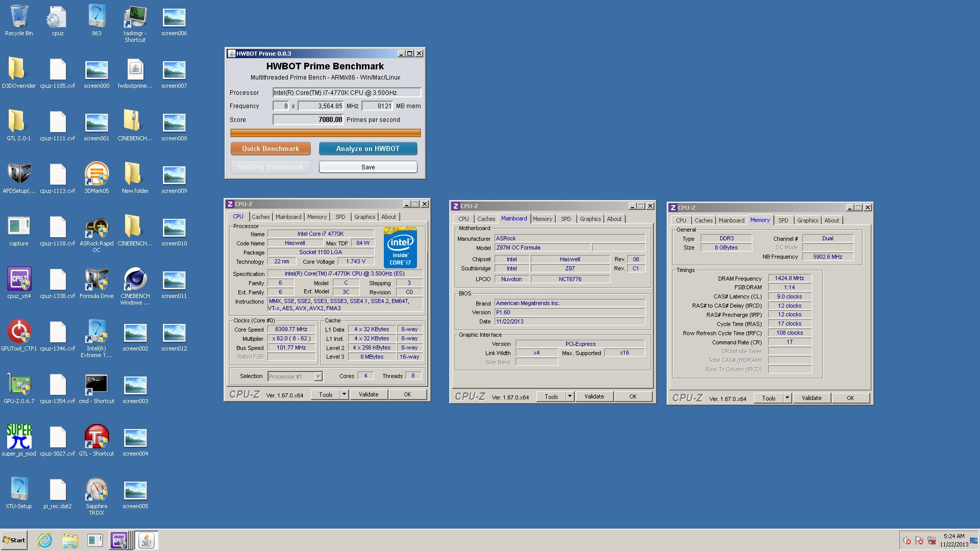Click OK in Mainboard CPU-Z window
980x551 pixels.
[x=633, y=396]
